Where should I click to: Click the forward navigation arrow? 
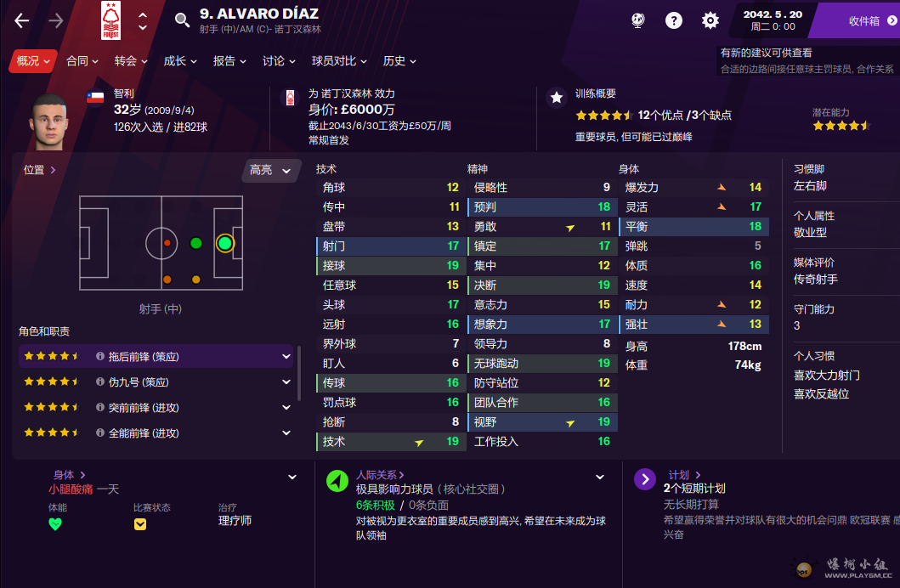[x=56, y=21]
